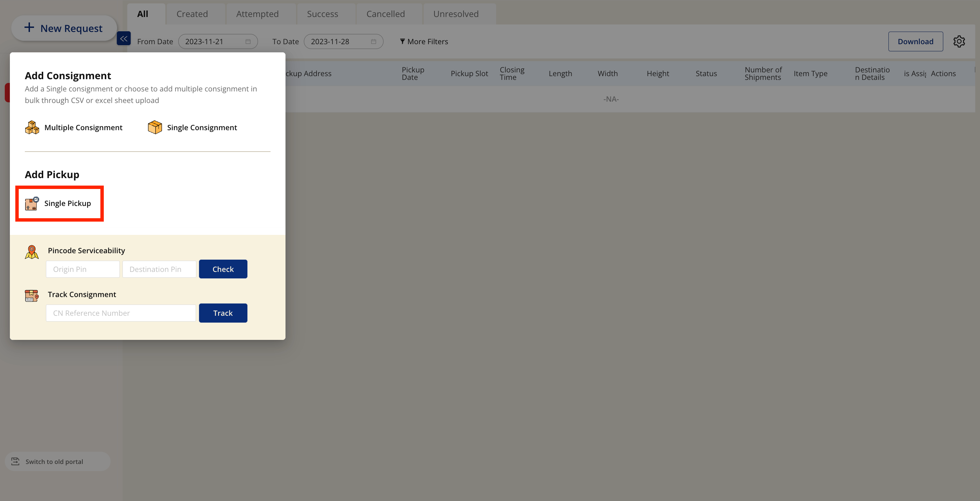Click the More Filters funnel icon

point(402,41)
